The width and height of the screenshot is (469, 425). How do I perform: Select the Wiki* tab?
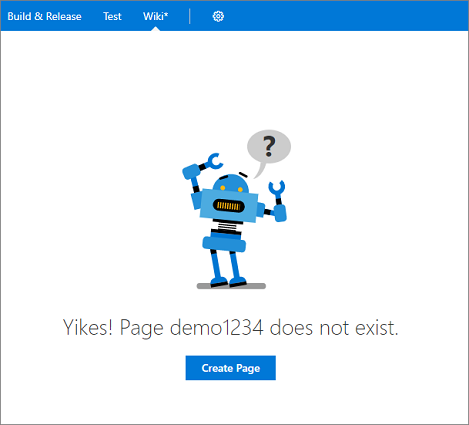tap(156, 16)
